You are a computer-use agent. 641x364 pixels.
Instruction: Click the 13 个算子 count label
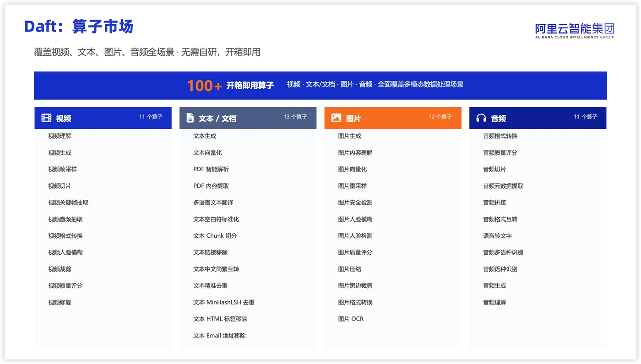[295, 117]
